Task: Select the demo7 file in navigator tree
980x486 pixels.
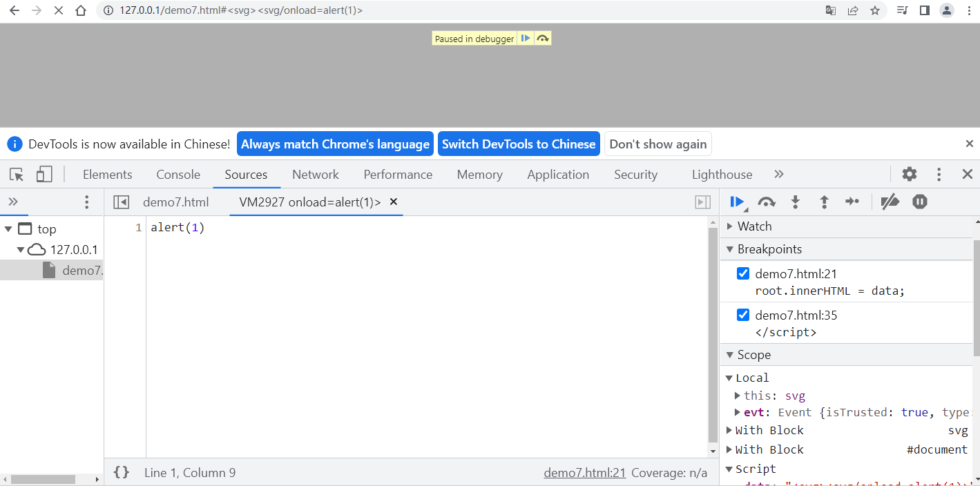Action: tap(52, 270)
